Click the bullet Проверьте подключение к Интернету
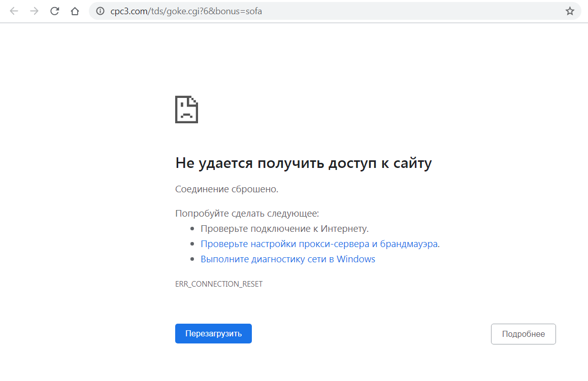 [x=285, y=228]
